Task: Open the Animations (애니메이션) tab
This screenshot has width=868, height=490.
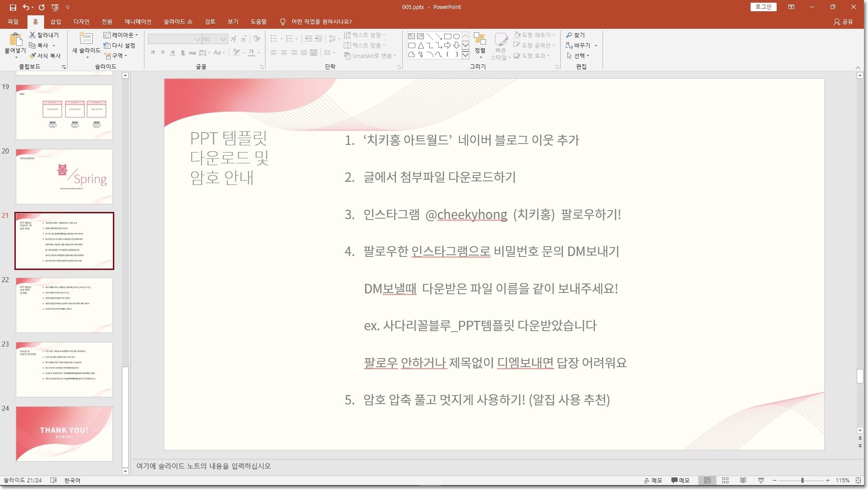Action: coord(138,22)
